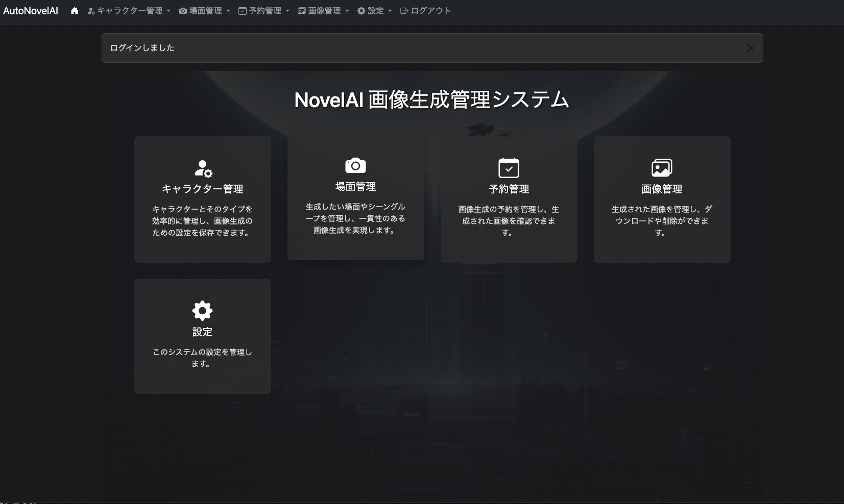Click the gear icon on the 設定 card
Image resolution: width=844 pixels, height=504 pixels.
[202, 310]
